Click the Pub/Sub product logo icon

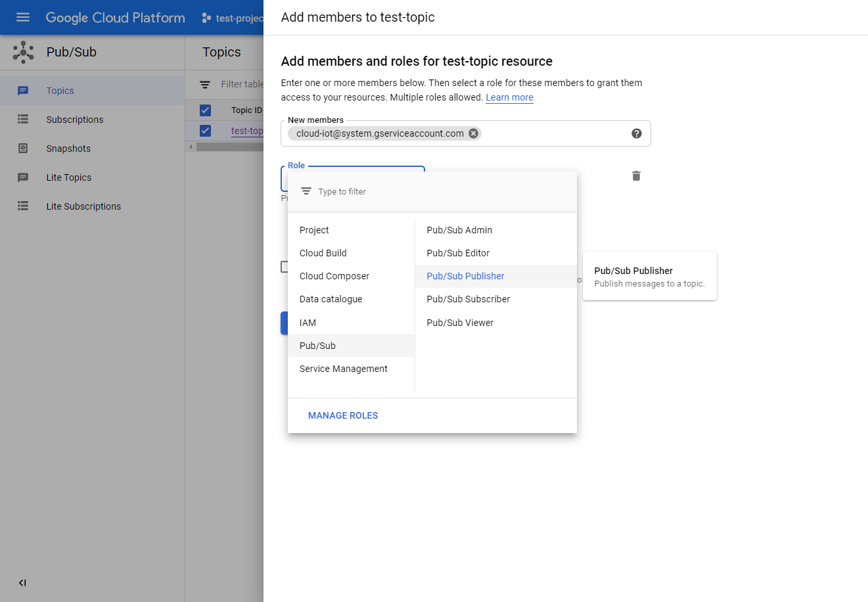23,52
